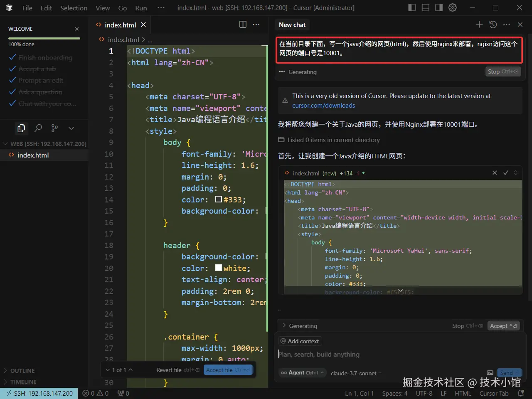
Task: Toggle the bottom panel layout icon
Action: 425,7
